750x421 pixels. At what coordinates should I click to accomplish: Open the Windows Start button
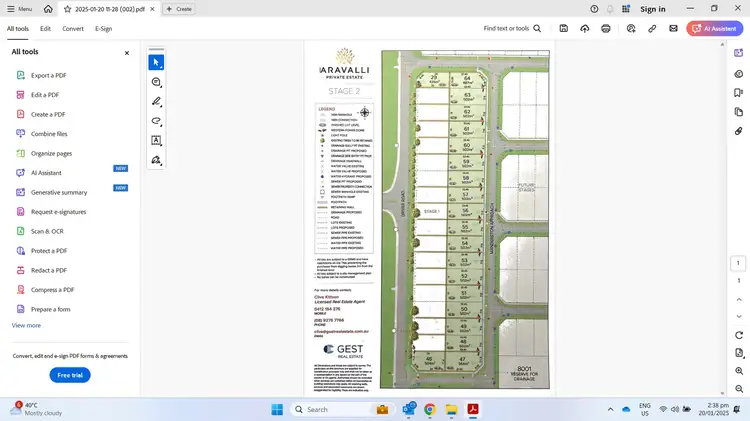(277, 410)
